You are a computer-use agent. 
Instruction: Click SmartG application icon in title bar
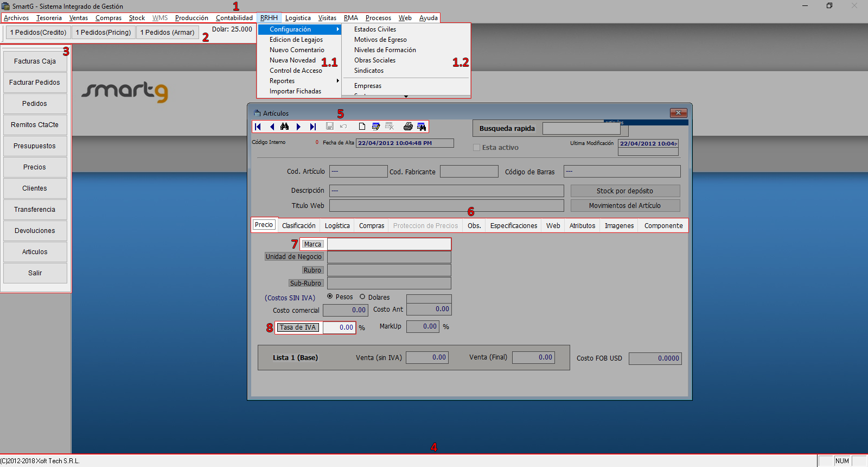[x=5, y=6]
